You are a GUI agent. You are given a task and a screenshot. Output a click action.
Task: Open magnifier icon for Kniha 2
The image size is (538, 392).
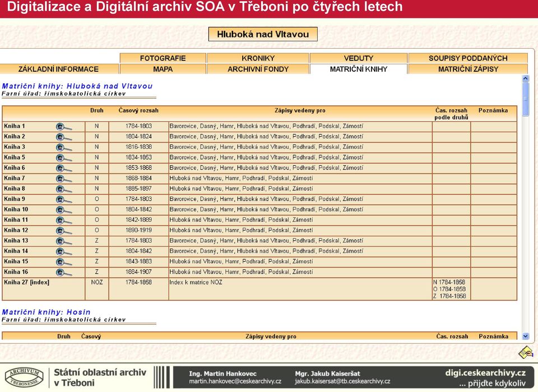pos(63,137)
